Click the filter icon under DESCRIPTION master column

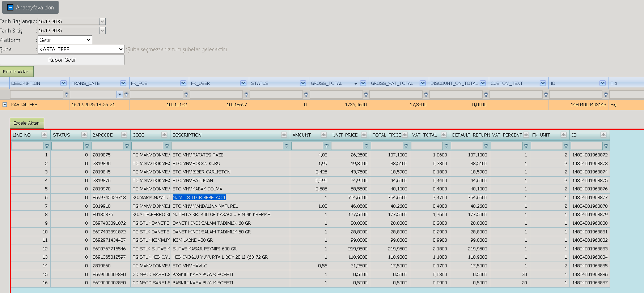tap(67, 95)
